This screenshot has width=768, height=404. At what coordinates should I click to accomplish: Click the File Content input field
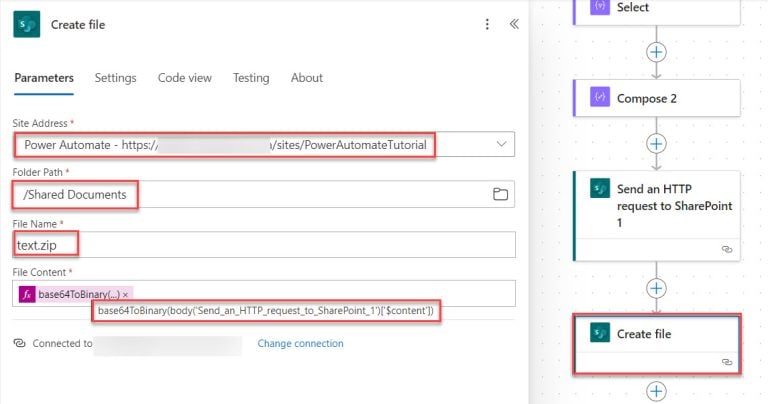[x=264, y=293]
